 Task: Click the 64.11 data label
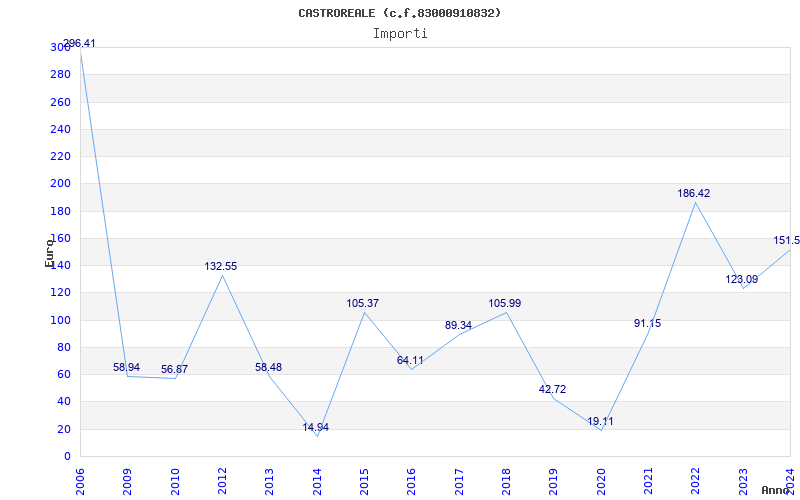pyautogui.click(x=410, y=360)
